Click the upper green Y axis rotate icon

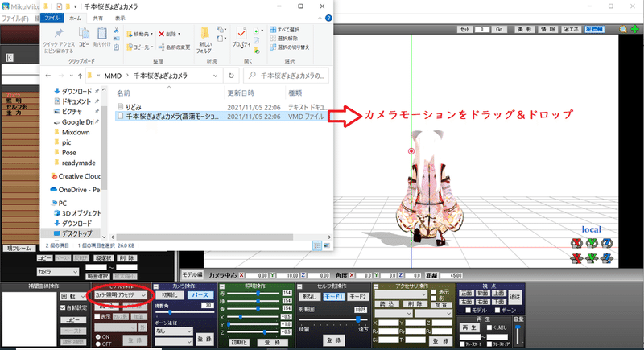coord(592,243)
